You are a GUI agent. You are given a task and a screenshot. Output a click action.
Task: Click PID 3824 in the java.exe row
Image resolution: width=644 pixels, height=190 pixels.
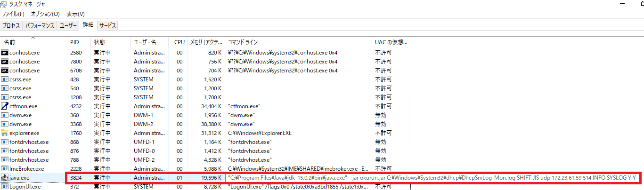pyautogui.click(x=76, y=178)
